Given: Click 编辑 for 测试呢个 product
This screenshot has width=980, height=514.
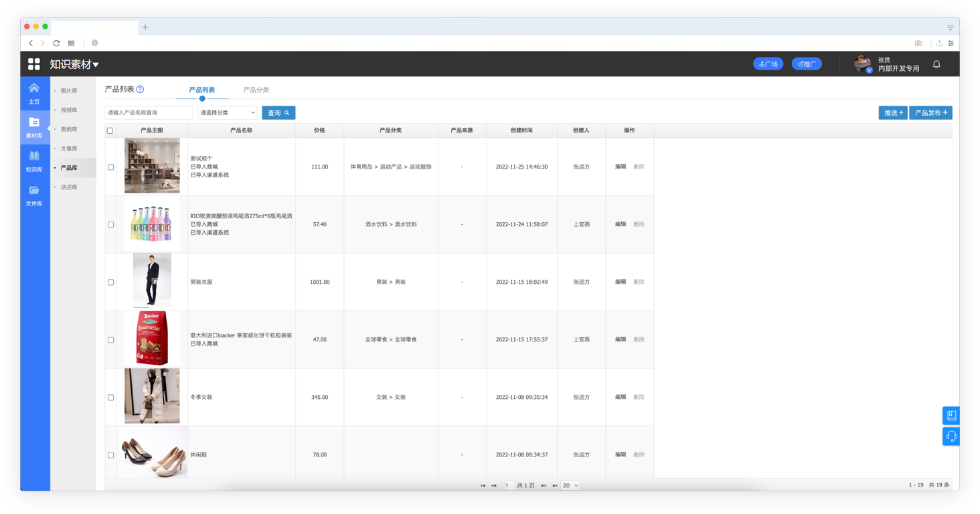Looking at the screenshot, I should (x=621, y=167).
